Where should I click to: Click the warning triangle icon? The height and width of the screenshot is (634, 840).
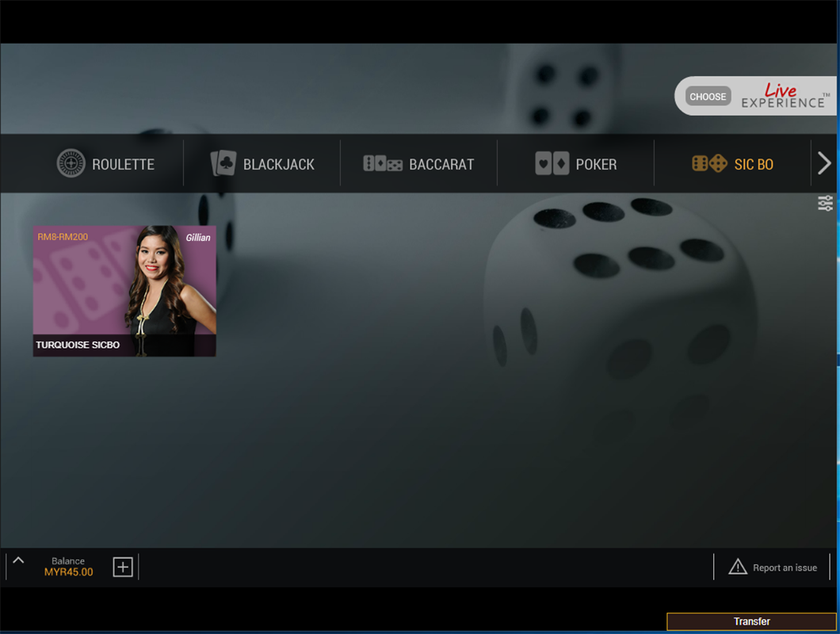click(738, 567)
